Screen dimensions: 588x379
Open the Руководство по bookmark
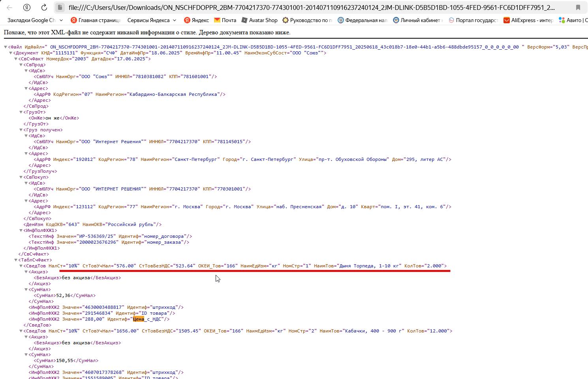[x=307, y=20]
